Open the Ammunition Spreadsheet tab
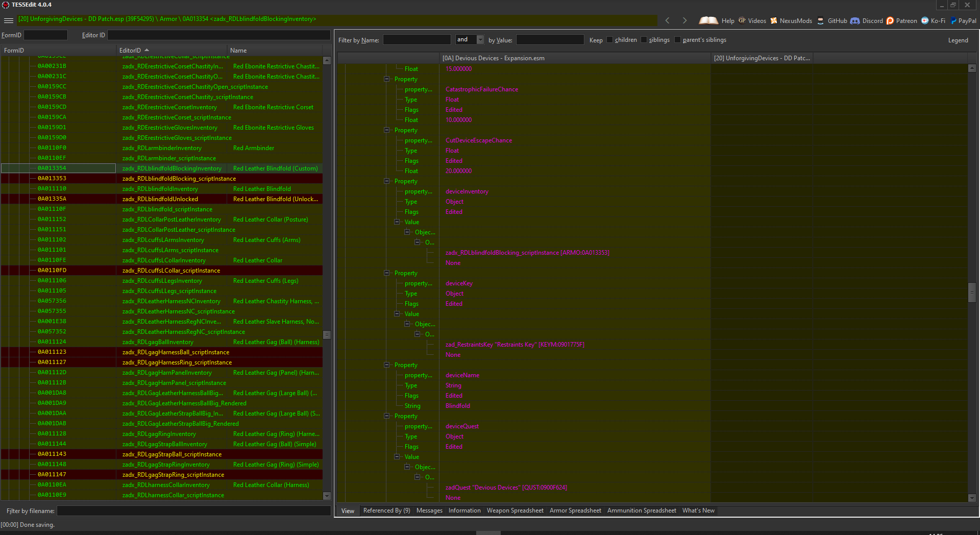This screenshot has width=980, height=535. pos(642,510)
